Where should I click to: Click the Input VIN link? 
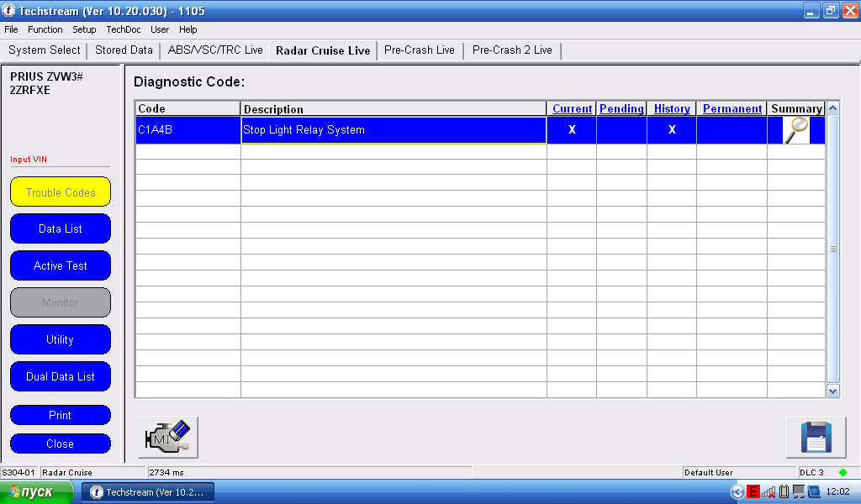click(29, 160)
